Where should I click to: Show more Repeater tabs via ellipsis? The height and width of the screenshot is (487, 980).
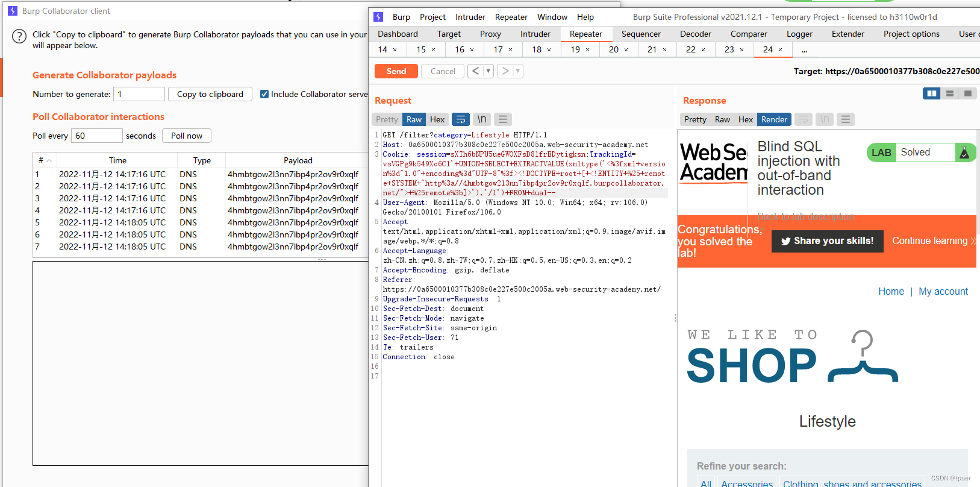point(804,50)
